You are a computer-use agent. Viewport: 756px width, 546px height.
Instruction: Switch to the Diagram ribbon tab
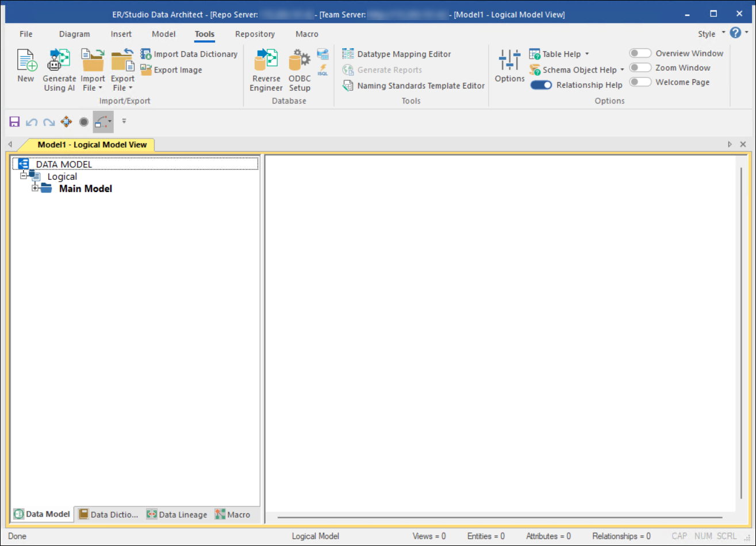[75, 34]
